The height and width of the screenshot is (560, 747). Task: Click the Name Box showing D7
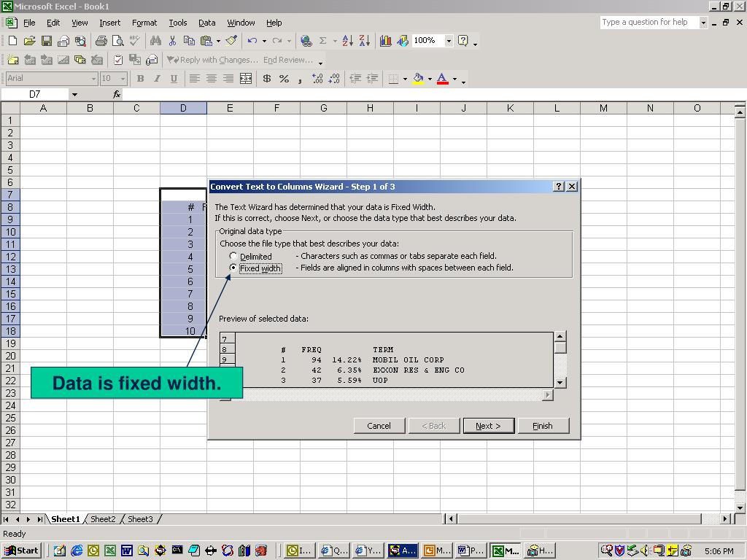[x=35, y=94]
